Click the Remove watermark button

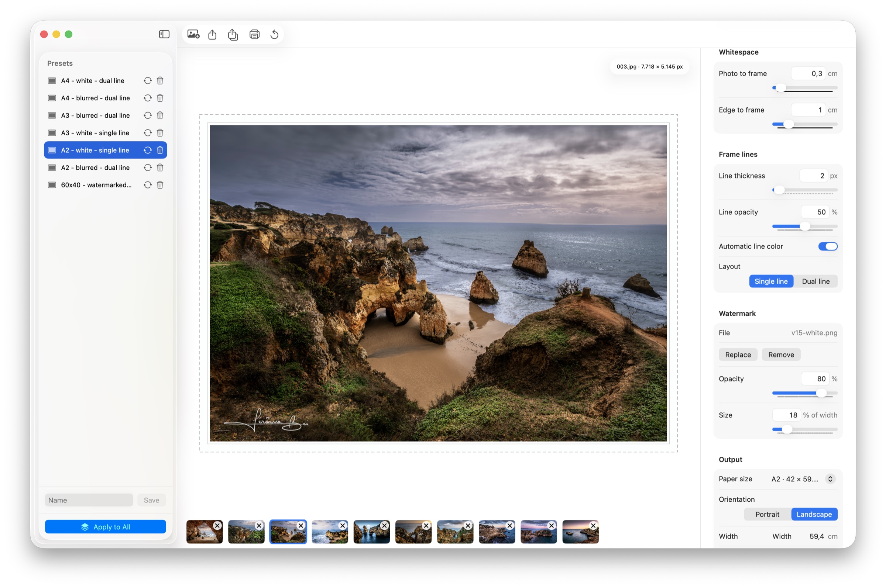(x=781, y=355)
